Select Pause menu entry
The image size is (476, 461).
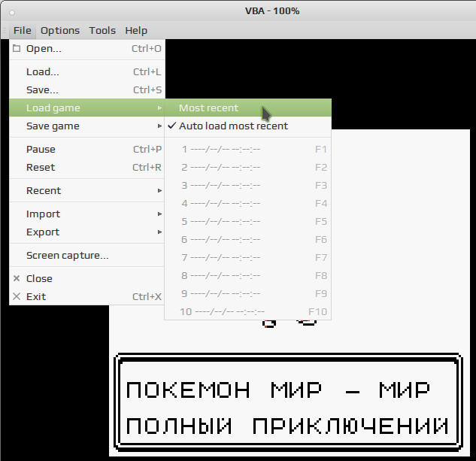[x=87, y=149]
